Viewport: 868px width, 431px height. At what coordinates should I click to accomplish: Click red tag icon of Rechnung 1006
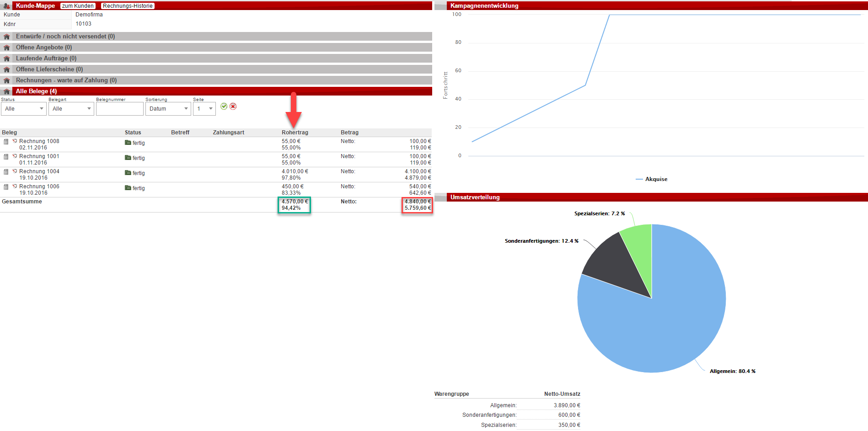[15, 186]
